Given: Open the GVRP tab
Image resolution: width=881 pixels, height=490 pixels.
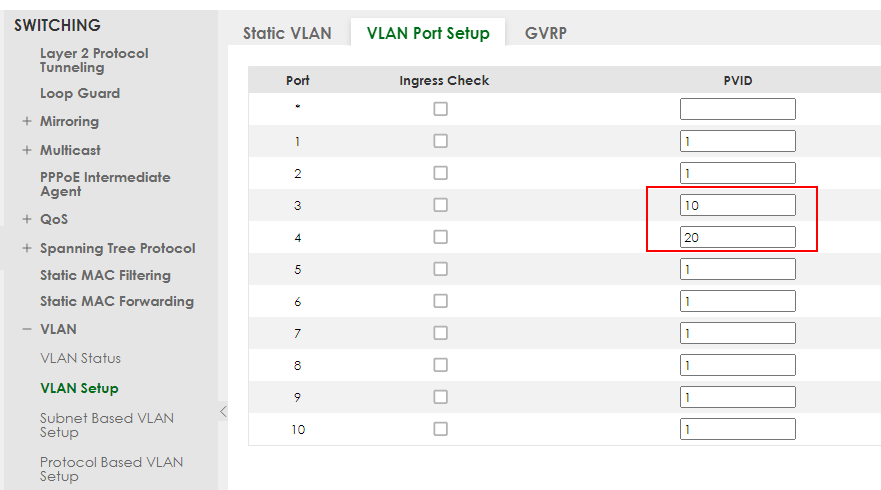Looking at the screenshot, I should click(545, 33).
